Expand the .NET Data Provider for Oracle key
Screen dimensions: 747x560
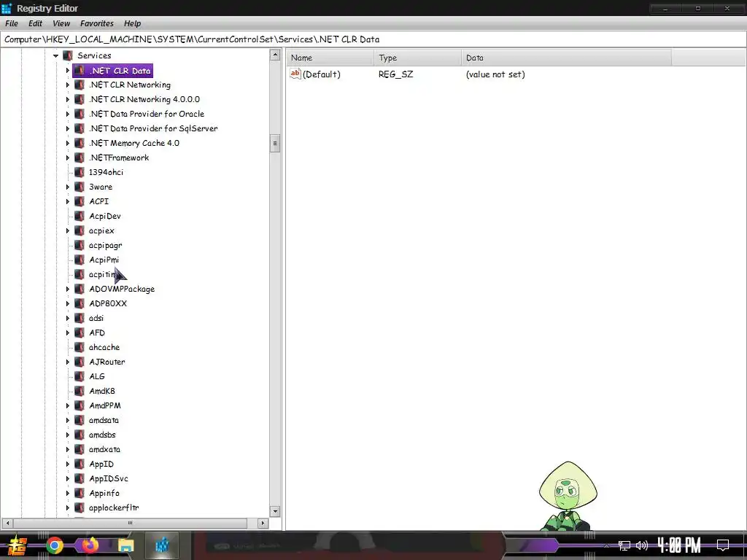tap(68, 114)
